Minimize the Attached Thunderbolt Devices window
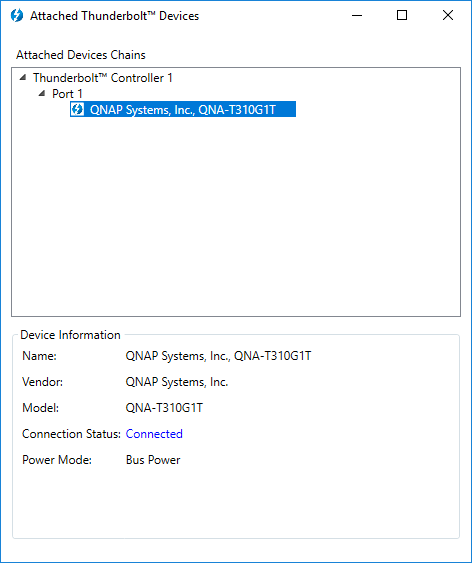472x563 pixels. point(357,15)
